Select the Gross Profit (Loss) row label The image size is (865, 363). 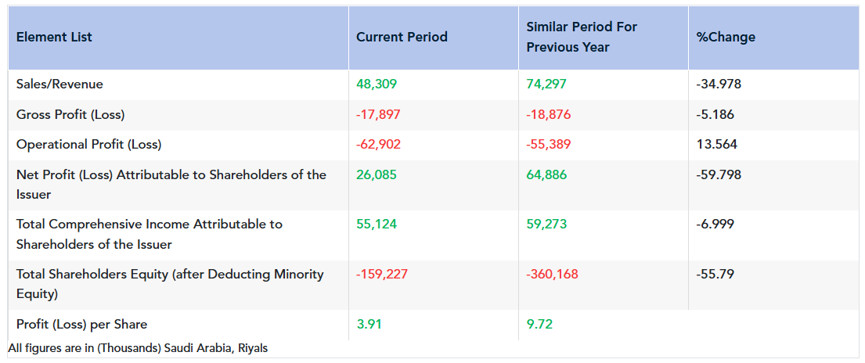71,115
